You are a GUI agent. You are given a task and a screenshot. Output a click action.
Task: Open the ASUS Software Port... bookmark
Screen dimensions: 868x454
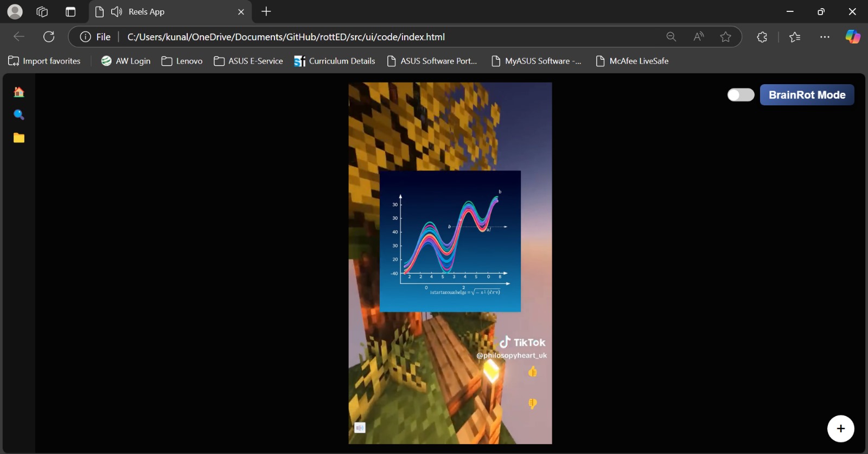[432, 61]
